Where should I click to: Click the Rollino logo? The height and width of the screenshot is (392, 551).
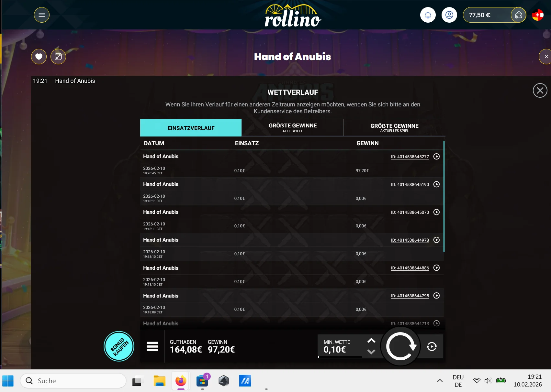tap(293, 15)
